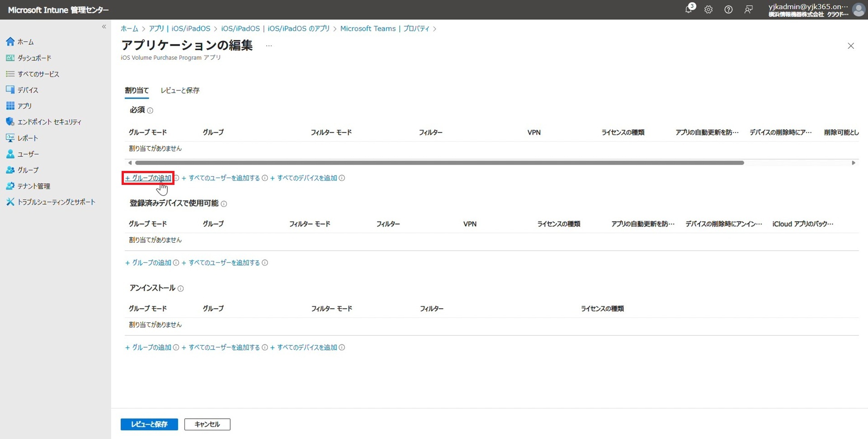Click the help question mark icon

coord(728,9)
